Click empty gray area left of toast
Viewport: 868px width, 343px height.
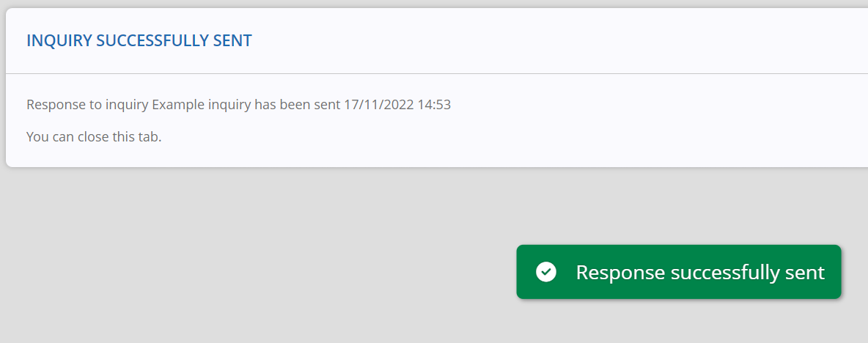(254, 272)
